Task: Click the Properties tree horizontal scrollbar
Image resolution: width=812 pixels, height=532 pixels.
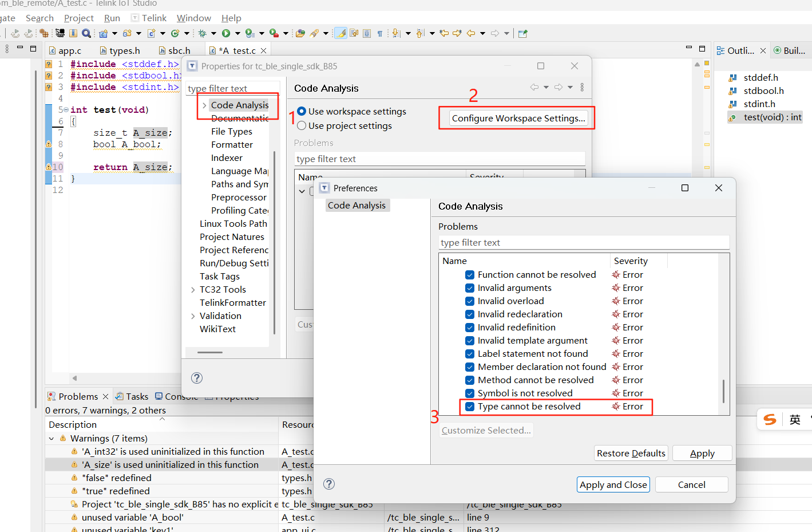Action: point(210,352)
